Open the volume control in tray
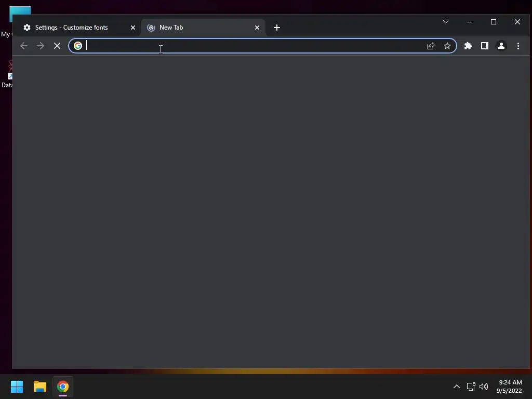 coord(484,387)
